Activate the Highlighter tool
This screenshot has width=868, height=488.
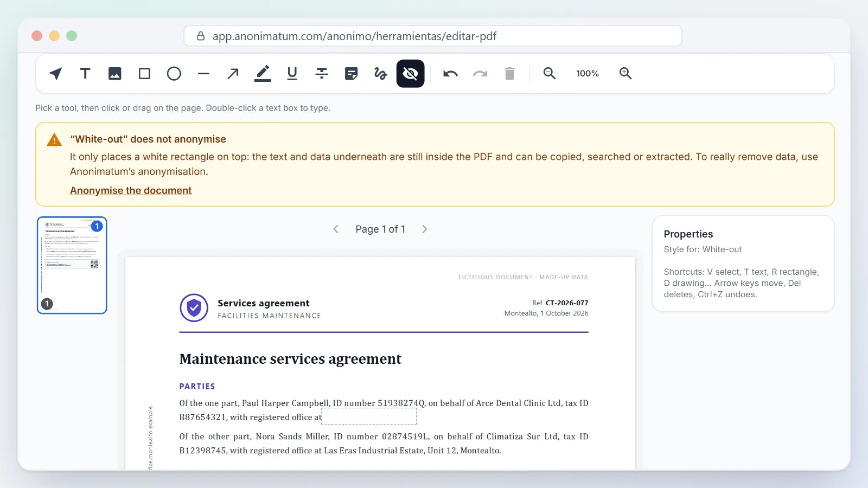(263, 74)
